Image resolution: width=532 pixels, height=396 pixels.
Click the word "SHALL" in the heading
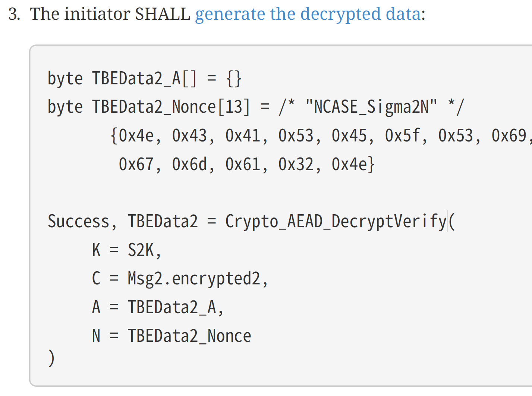pos(162,14)
